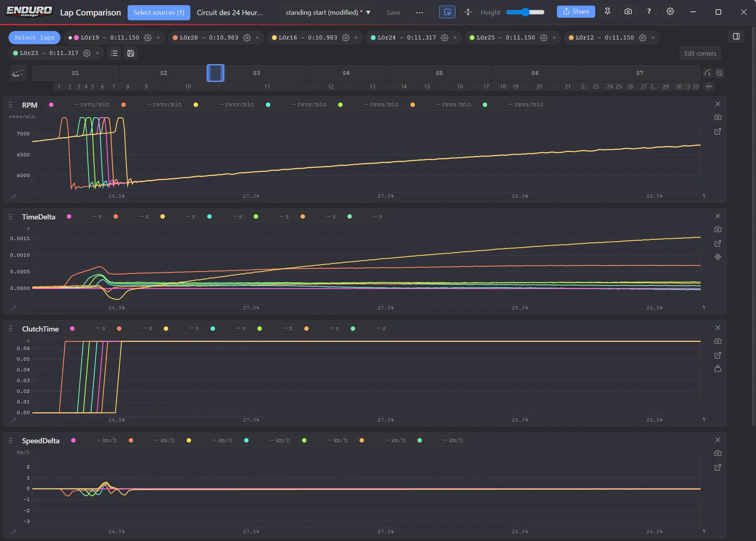Click the lap list icon

coord(114,53)
